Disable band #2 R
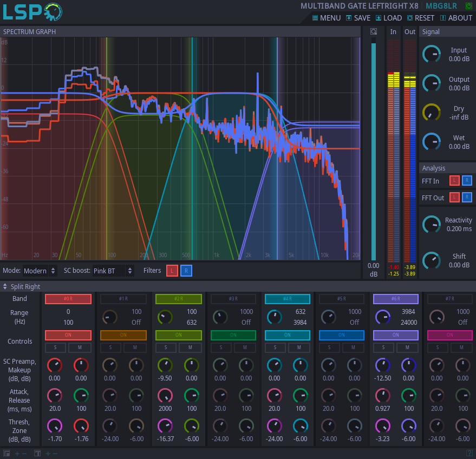The image size is (476, 459). click(x=179, y=299)
